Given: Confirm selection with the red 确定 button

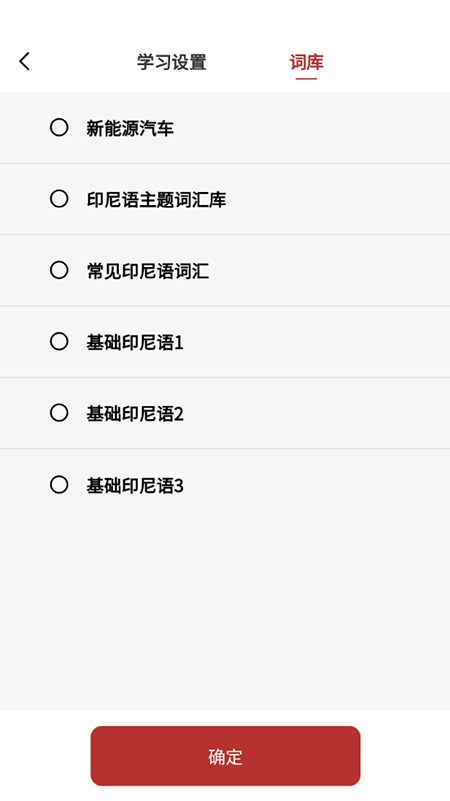Looking at the screenshot, I should pos(225,756).
